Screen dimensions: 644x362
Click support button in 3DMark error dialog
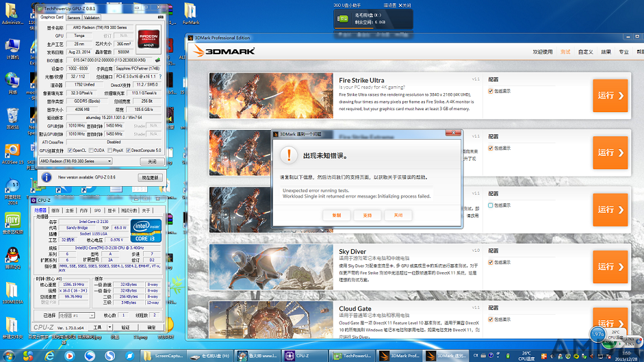[x=368, y=216]
